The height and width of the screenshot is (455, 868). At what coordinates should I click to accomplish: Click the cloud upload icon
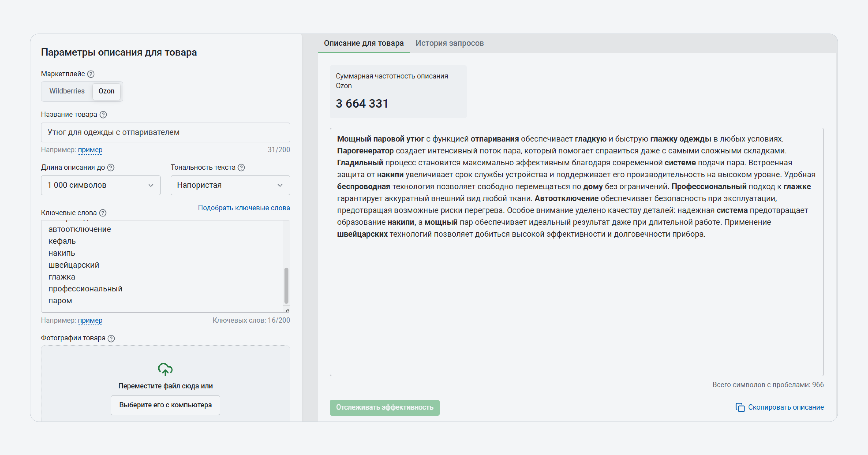[x=165, y=369]
